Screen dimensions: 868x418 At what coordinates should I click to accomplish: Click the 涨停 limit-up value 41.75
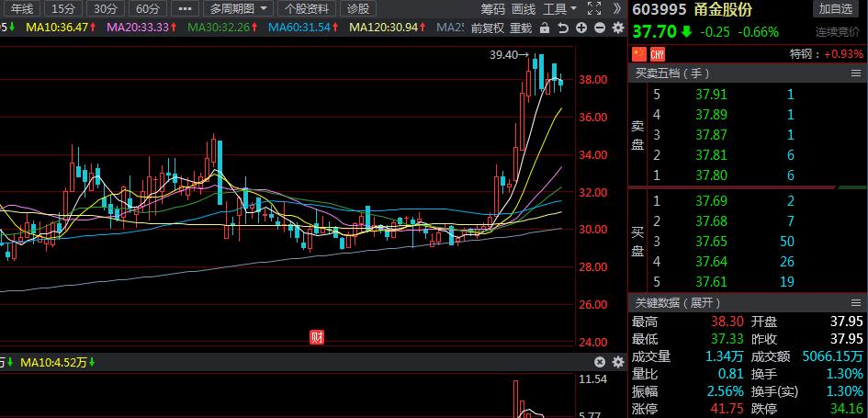tap(727, 409)
